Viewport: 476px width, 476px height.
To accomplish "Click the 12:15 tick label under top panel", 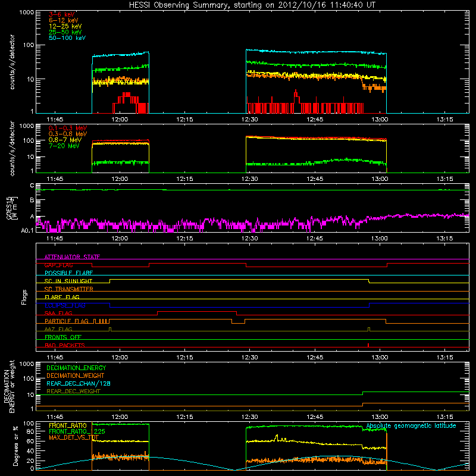I will [x=184, y=120].
